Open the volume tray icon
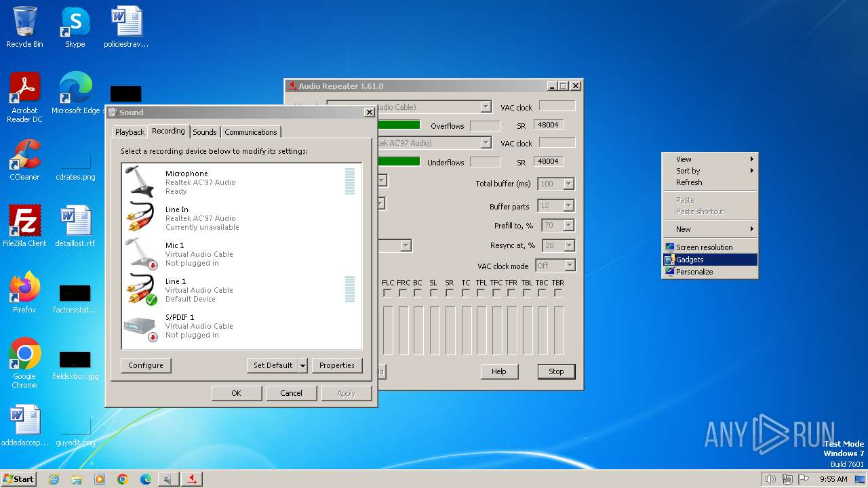The image size is (868, 488). [770, 479]
